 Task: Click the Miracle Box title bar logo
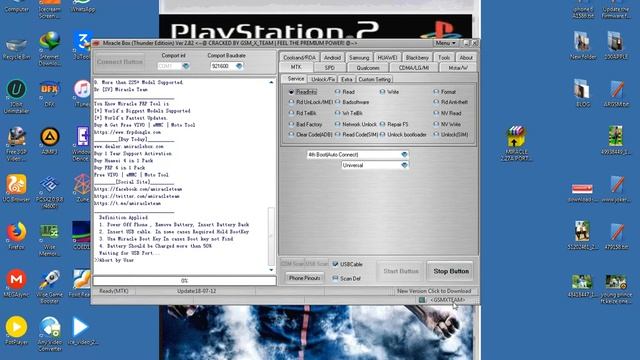pyautogui.click(x=96, y=43)
